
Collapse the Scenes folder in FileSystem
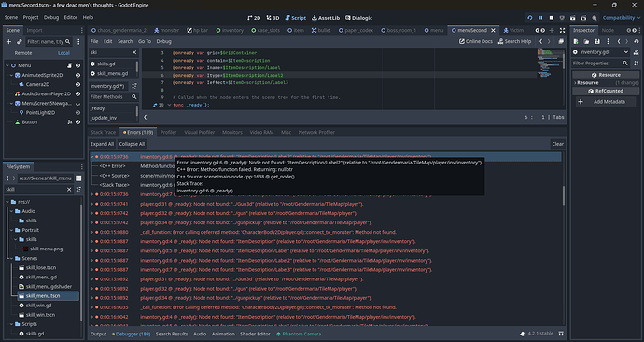click(x=11, y=258)
